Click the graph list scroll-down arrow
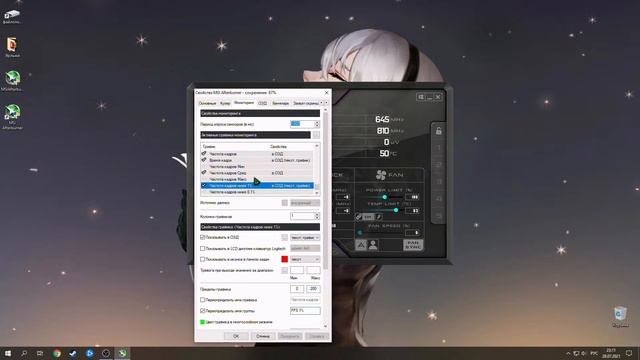The image size is (640, 360). pos(317,192)
